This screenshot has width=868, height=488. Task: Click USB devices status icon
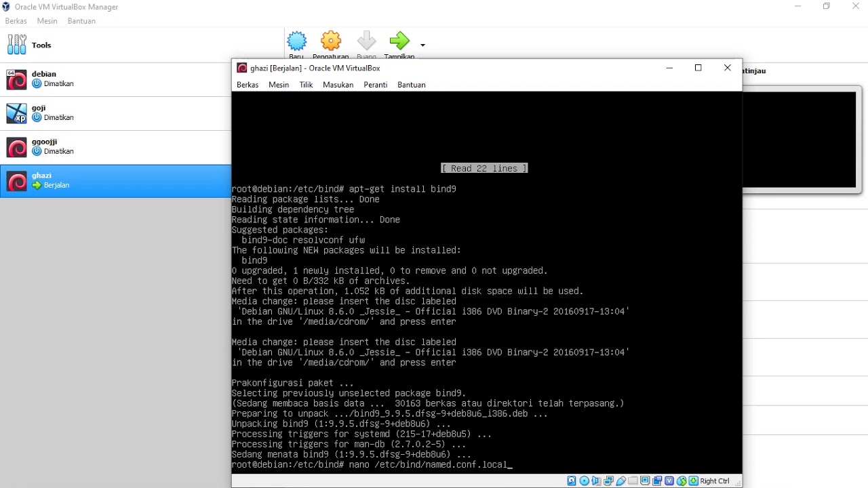coord(620,481)
